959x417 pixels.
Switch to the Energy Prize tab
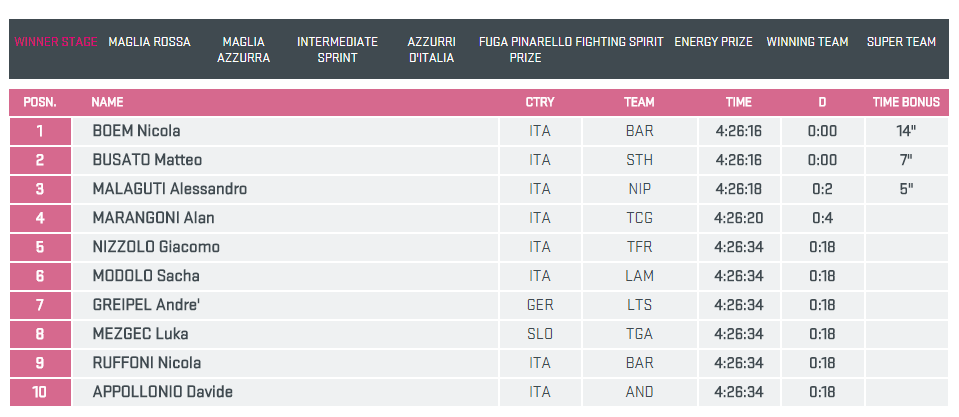[713, 42]
